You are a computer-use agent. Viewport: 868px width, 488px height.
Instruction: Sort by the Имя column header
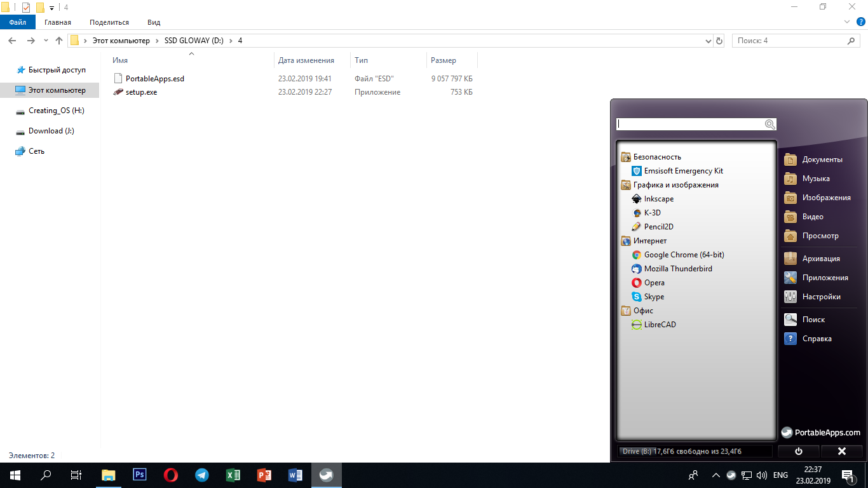[x=191, y=60]
